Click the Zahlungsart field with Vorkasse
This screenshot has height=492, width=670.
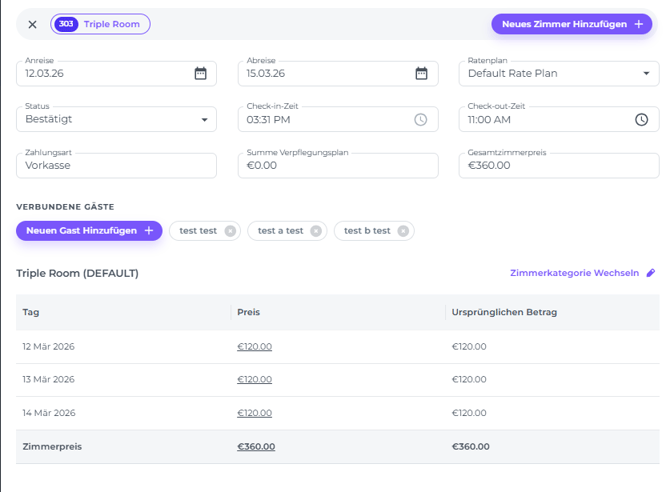pos(116,166)
